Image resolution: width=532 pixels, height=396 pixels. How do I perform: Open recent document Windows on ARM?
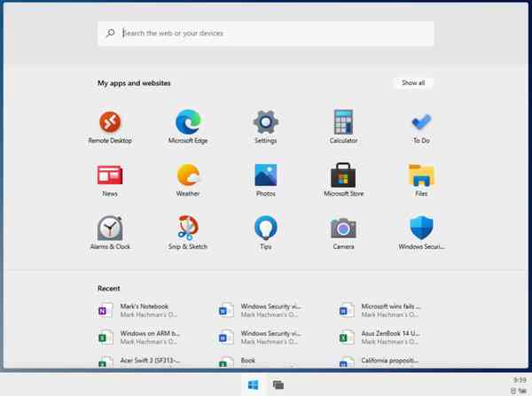(139, 338)
